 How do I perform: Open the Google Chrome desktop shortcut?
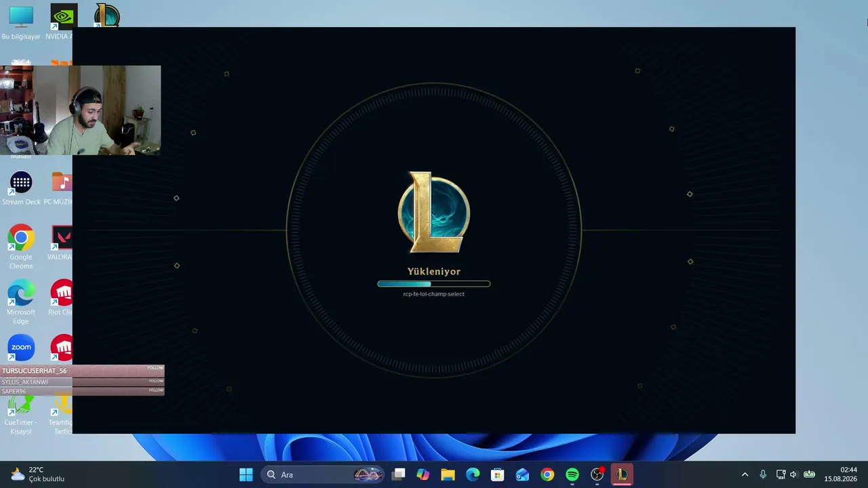21,247
